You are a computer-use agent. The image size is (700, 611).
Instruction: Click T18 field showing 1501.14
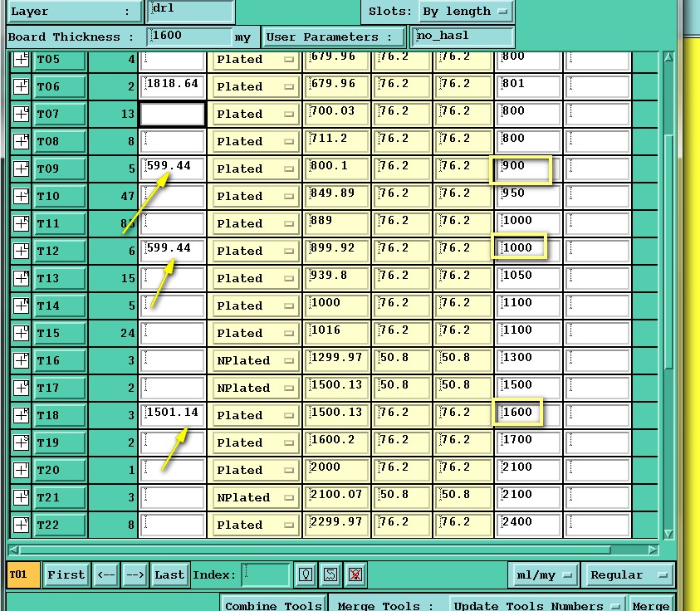click(x=173, y=415)
